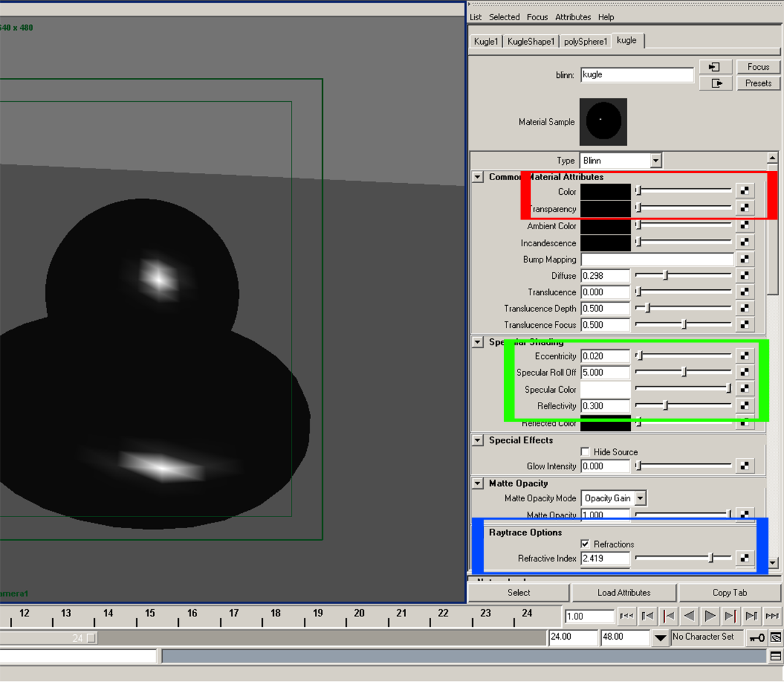Image resolution: width=784 pixels, height=682 pixels.
Task: Play the animation forwards
Action: [x=710, y=616]
